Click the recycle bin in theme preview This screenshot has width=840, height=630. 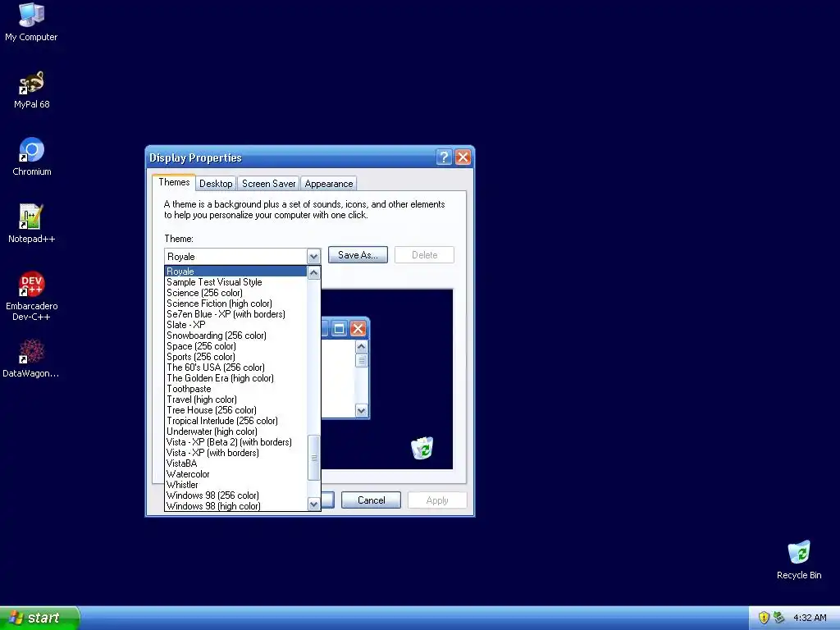click(x=422, y=449)
